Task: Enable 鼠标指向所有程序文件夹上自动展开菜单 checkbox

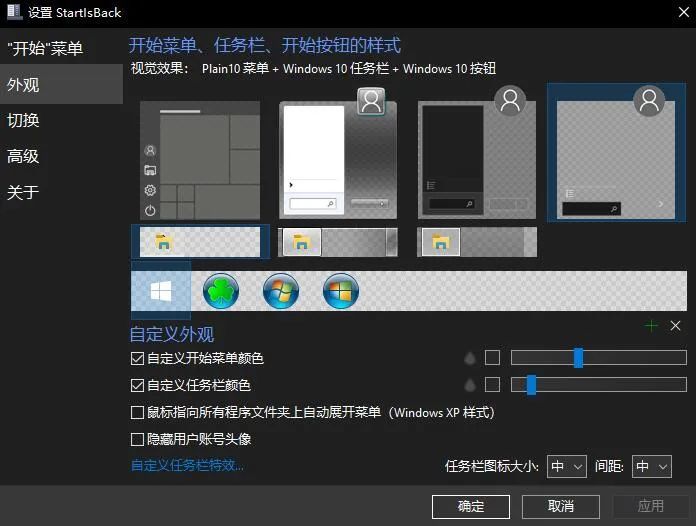Action: click(x=137, y=412)
